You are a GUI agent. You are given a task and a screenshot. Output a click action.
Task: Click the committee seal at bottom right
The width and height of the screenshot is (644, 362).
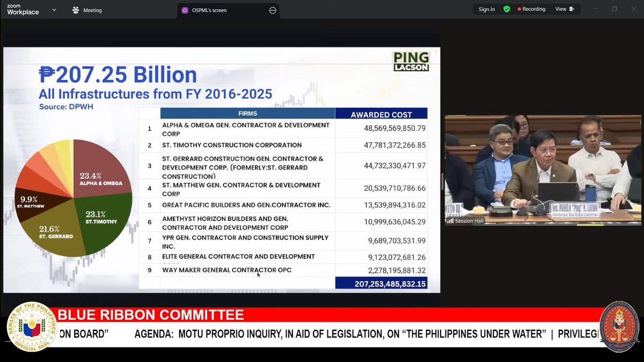coord(619,327)
